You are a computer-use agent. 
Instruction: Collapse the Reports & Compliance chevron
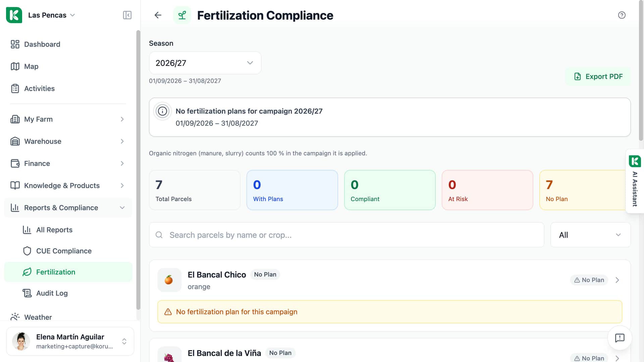(122, 208)
